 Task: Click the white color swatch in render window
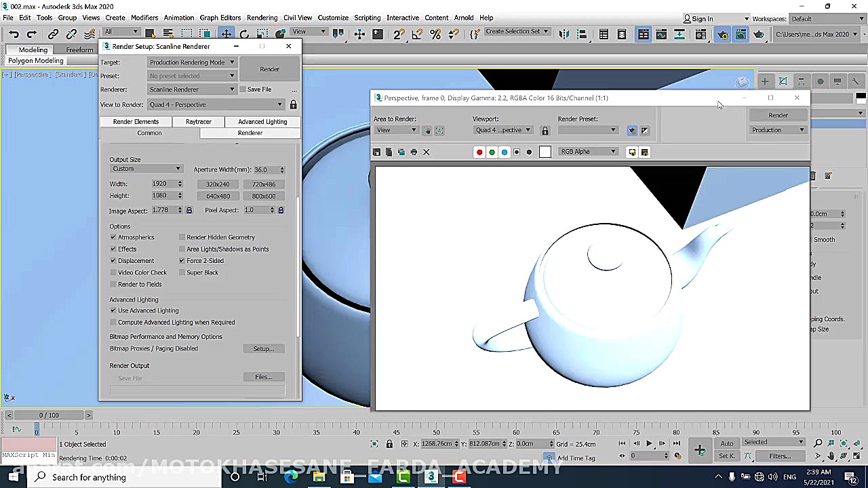coord(545,152)
